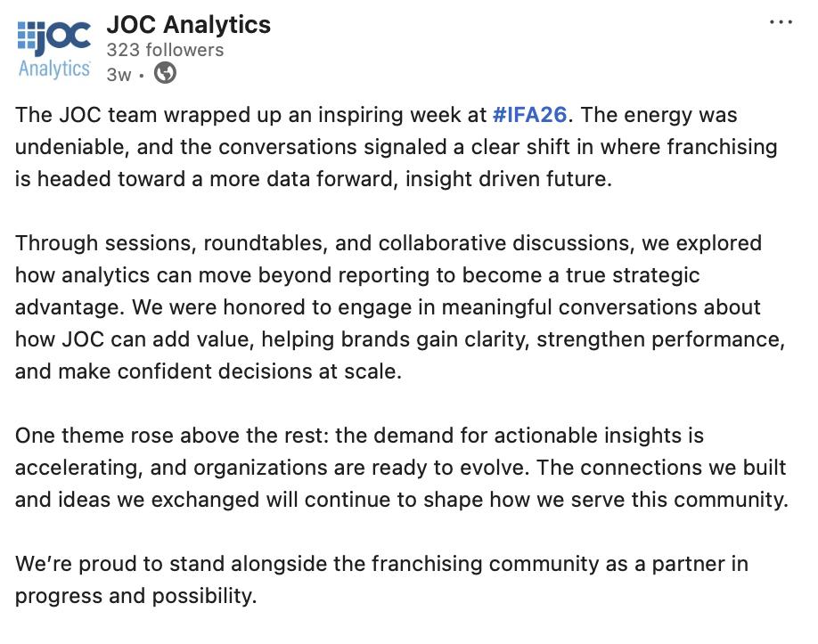This screenshot has height=644, width=818.
Task: Follow the #IFA26 hashtag link
Action: (529, 115)
